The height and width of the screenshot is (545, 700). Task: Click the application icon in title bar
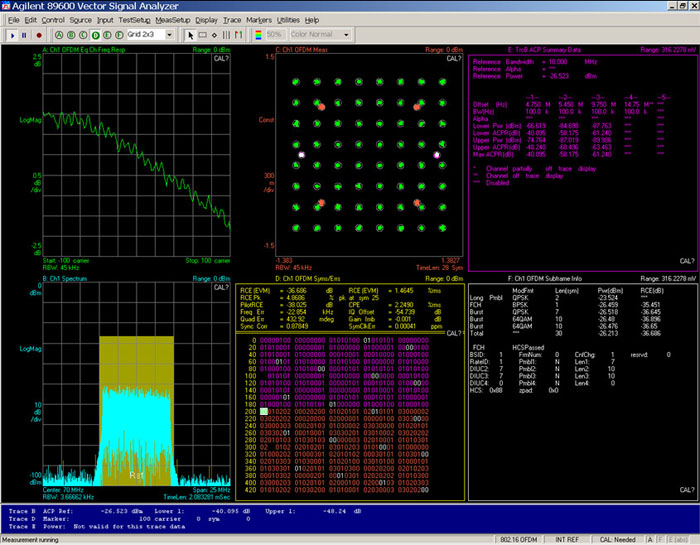click(6, 6)
